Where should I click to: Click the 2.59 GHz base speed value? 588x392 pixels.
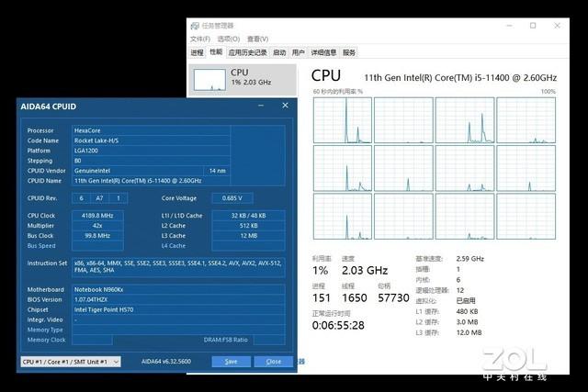pyautogui.click(x=469, y=259)
